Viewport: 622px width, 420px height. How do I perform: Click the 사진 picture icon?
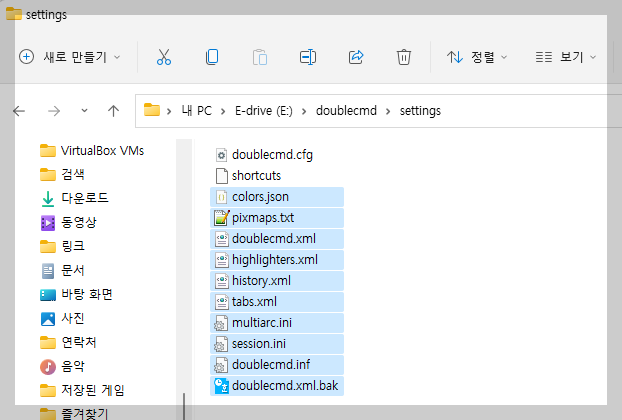pos(48,319)
